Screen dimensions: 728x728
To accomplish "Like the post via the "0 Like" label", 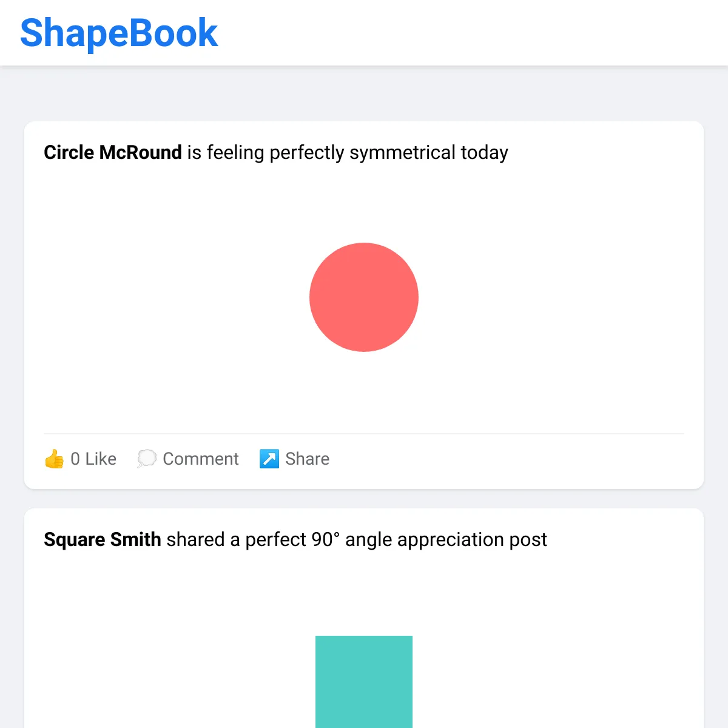I will [93, 459].
